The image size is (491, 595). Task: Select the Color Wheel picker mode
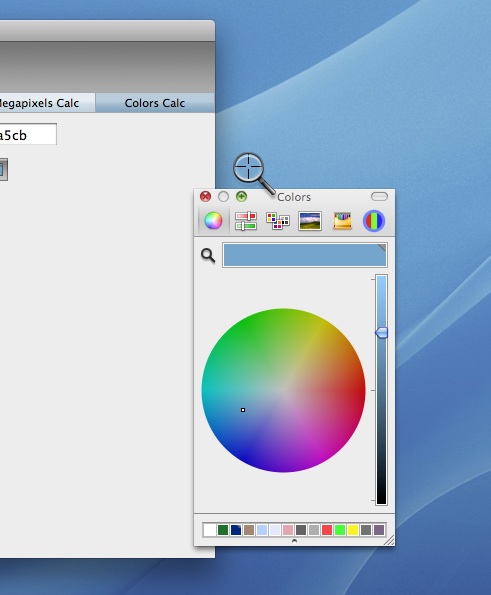point(213,221)
